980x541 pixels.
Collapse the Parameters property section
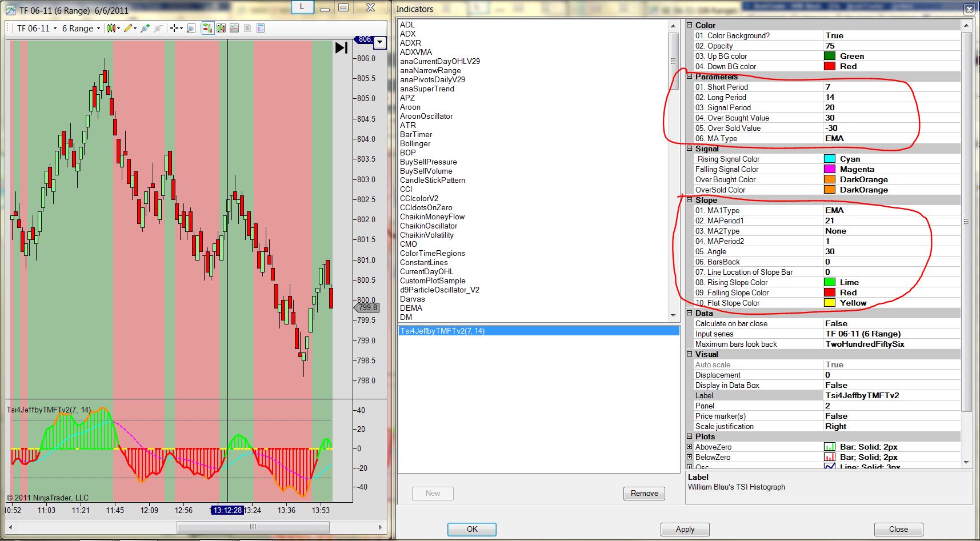click(x=690, y=77)
